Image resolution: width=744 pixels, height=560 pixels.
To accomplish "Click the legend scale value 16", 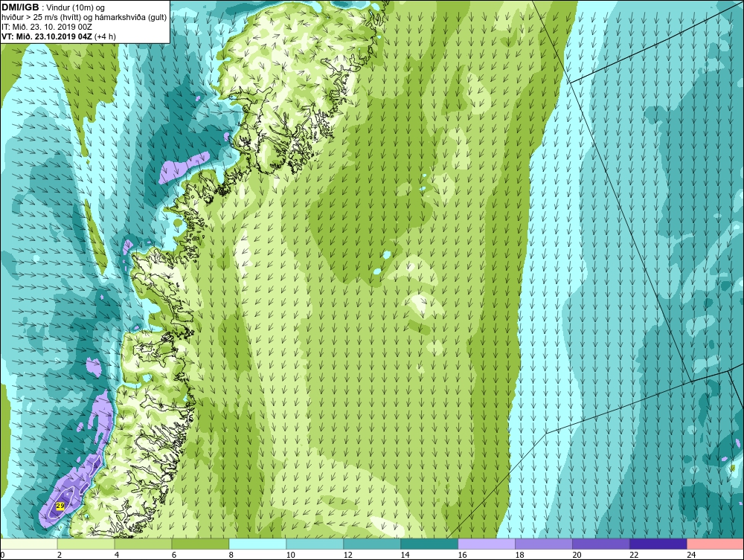I will click(462, 555).
